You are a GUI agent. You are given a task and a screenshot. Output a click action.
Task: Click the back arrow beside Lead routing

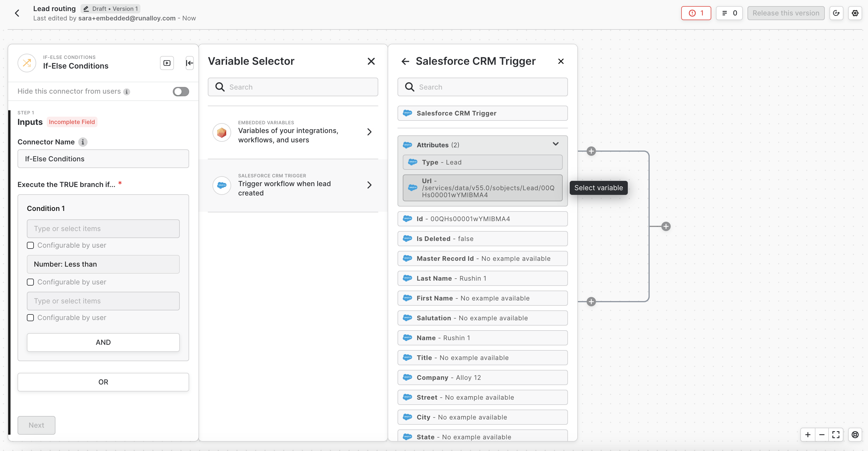(x=17, y=13)
